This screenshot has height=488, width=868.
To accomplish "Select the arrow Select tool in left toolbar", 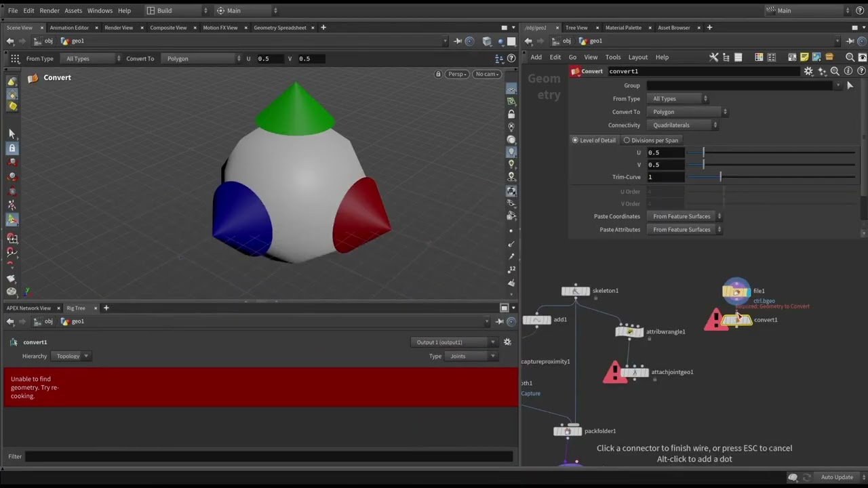I will coord(12,134).
